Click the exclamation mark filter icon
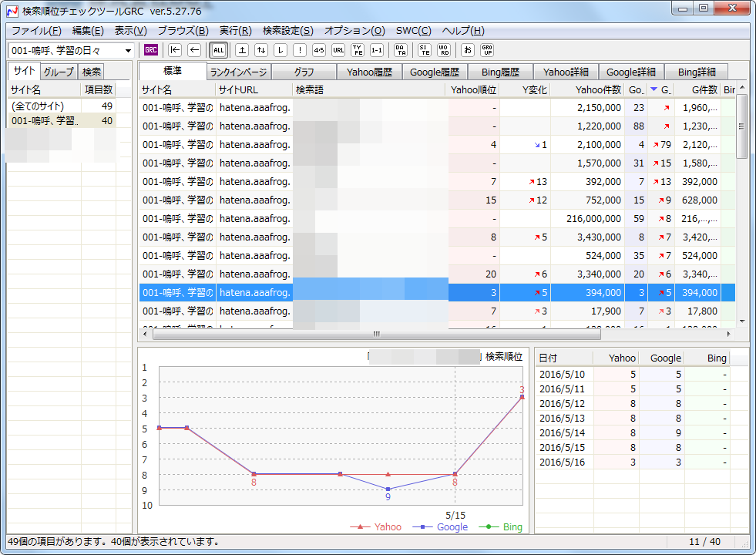Image resolution: width=756 pixels, height=555 pixels. (x=300, y=49)
